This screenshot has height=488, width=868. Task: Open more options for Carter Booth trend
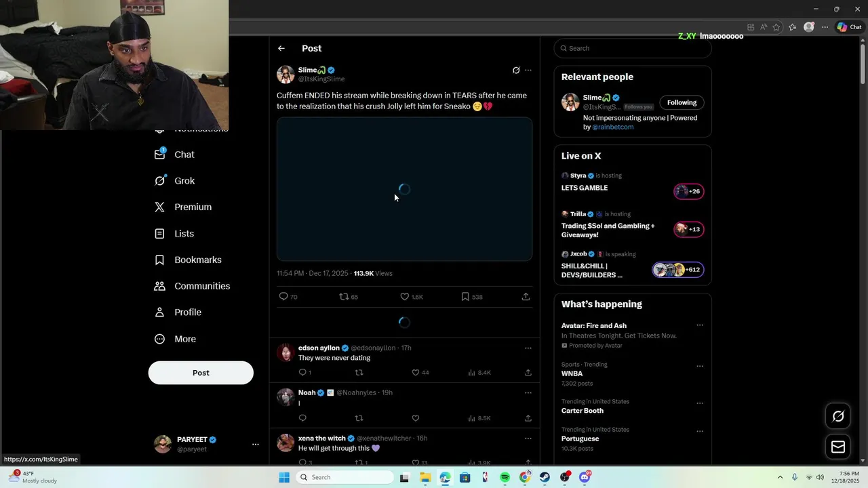(x=700, y=403)
